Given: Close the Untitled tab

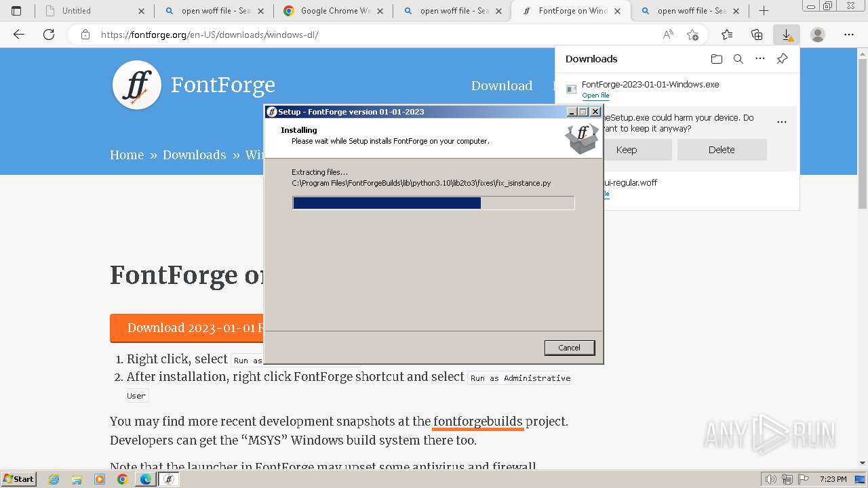Looking at the screenshot, I should coord(141,11).
